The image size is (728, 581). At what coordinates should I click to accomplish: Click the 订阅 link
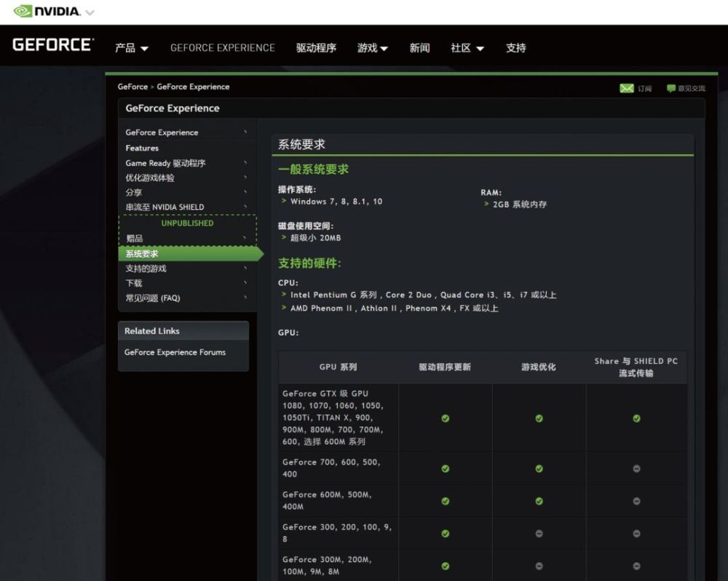[x=644, y=89]
